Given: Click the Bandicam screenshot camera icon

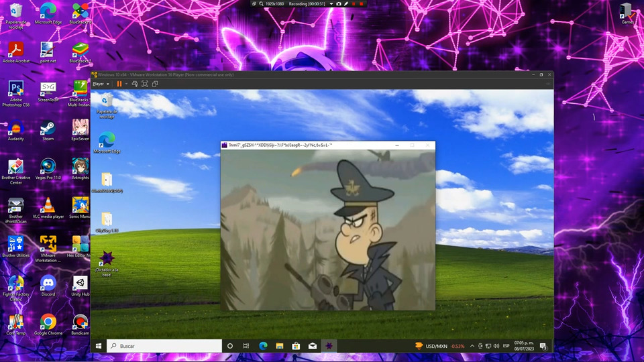Looking at the screenshot, I should (338, 4).
